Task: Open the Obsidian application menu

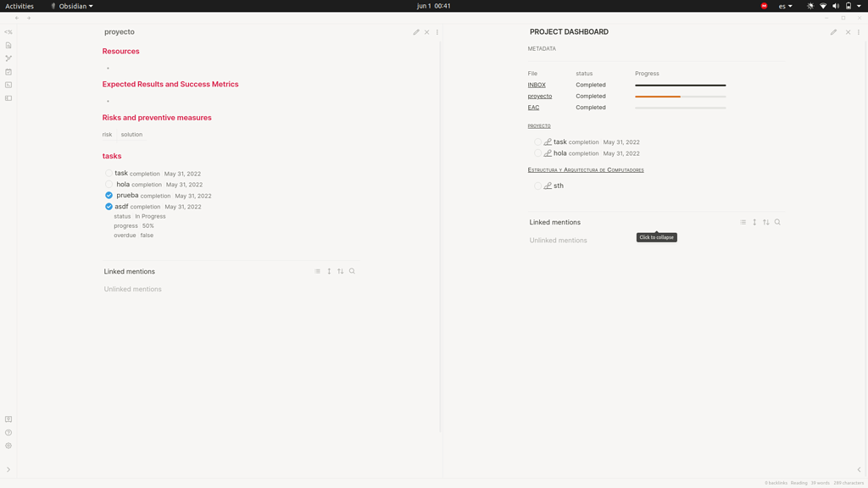Action: (71, 5)
